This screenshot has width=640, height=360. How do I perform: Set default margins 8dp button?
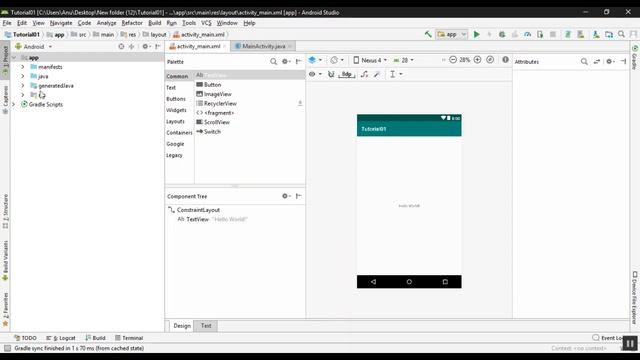click(347, 74)
